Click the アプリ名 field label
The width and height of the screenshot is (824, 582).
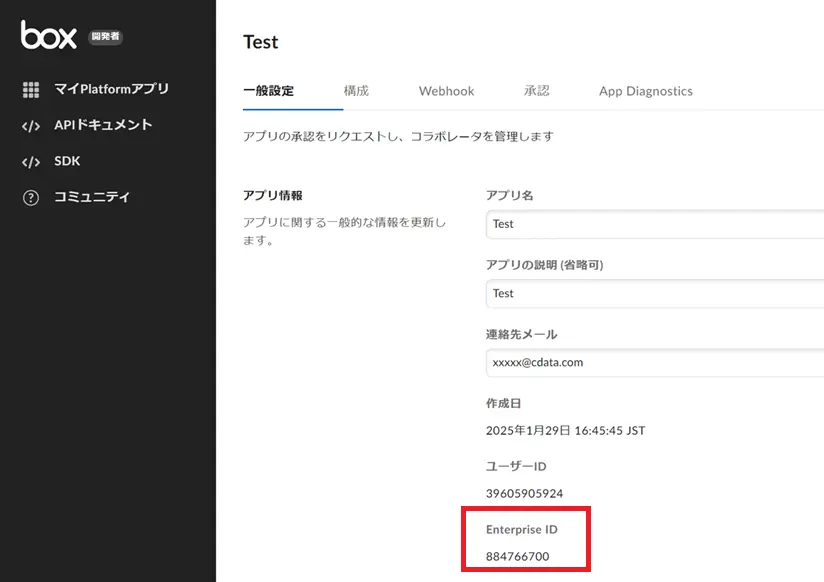pos(510,196)
